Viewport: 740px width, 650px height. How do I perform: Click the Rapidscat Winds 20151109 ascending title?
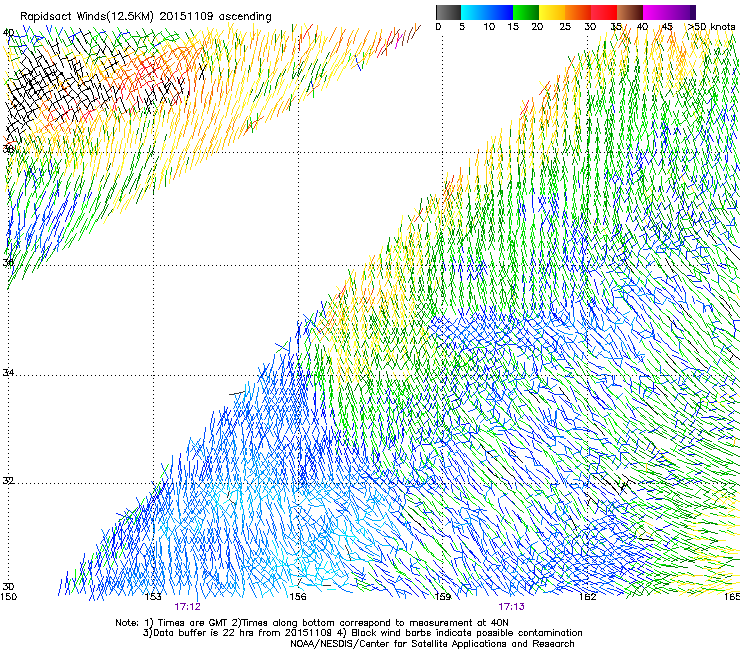pos(145,17)
